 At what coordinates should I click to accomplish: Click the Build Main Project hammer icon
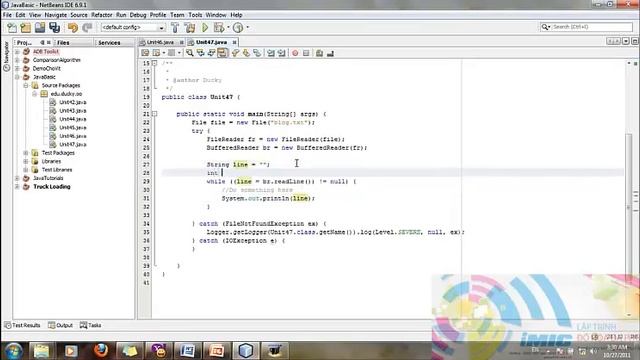click(175, 27)
